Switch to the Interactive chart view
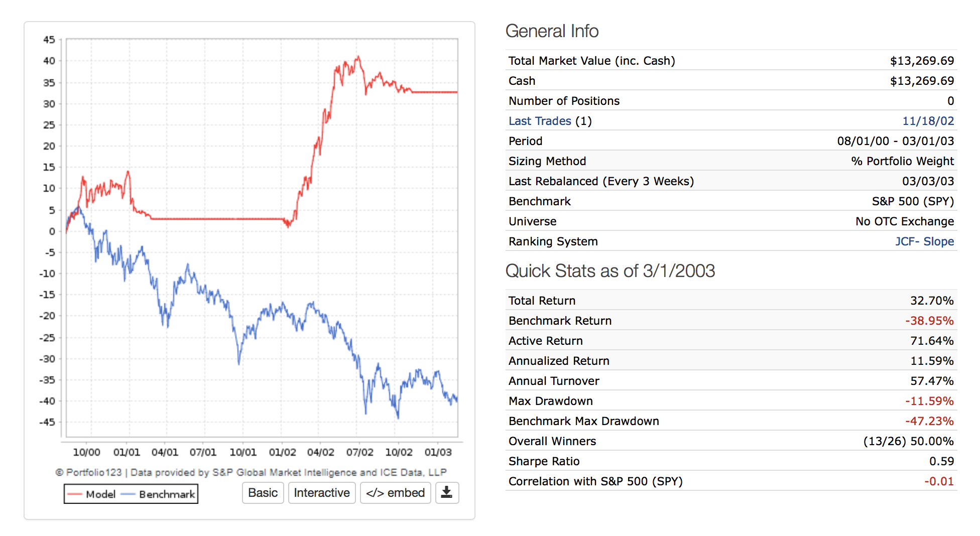This screenshot has width=980, height=536. [321, 493]
